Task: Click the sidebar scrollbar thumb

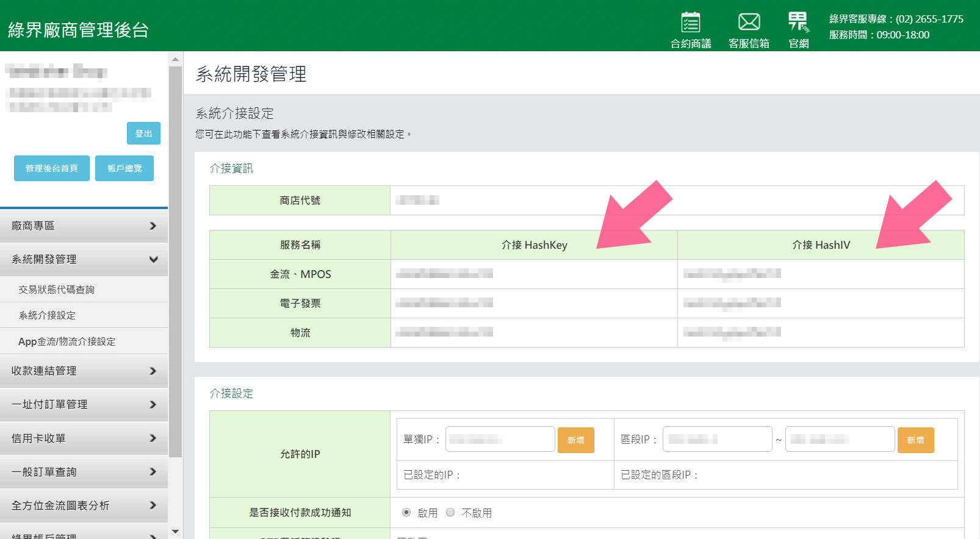Action: [x=175, y=262]
